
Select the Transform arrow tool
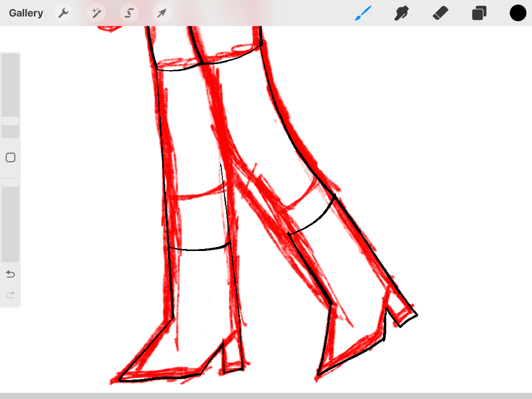pos(162,13)
